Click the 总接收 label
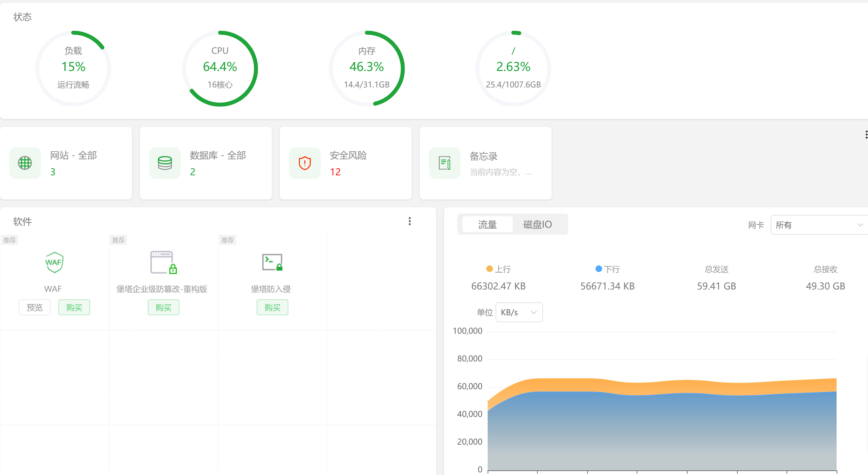Image resolution: width=868 pixels, height=475 pixels. click(825, 269)
